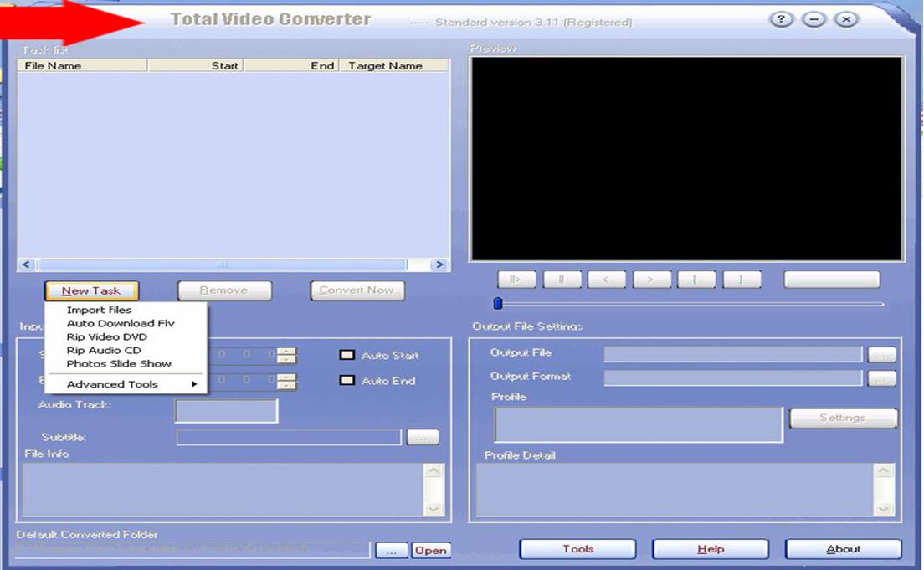Browse for Output File with ellipsis button
Viewport: 924px width, 570px height.
881,355
